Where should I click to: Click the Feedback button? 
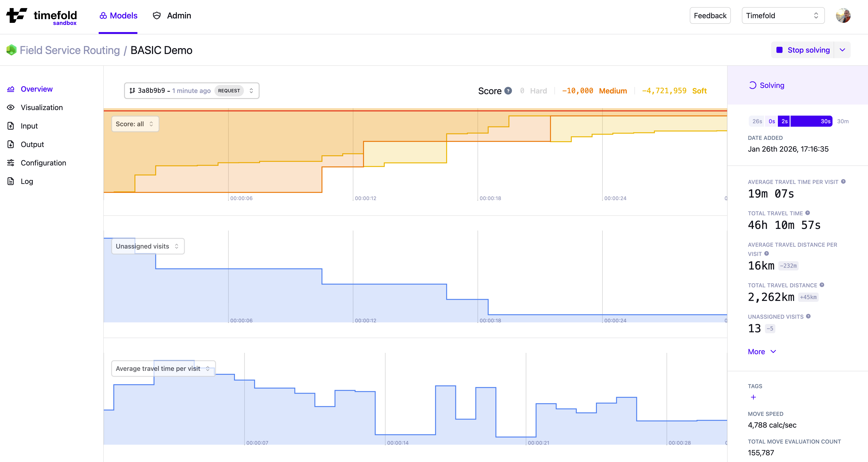click(x=710, y=15)
